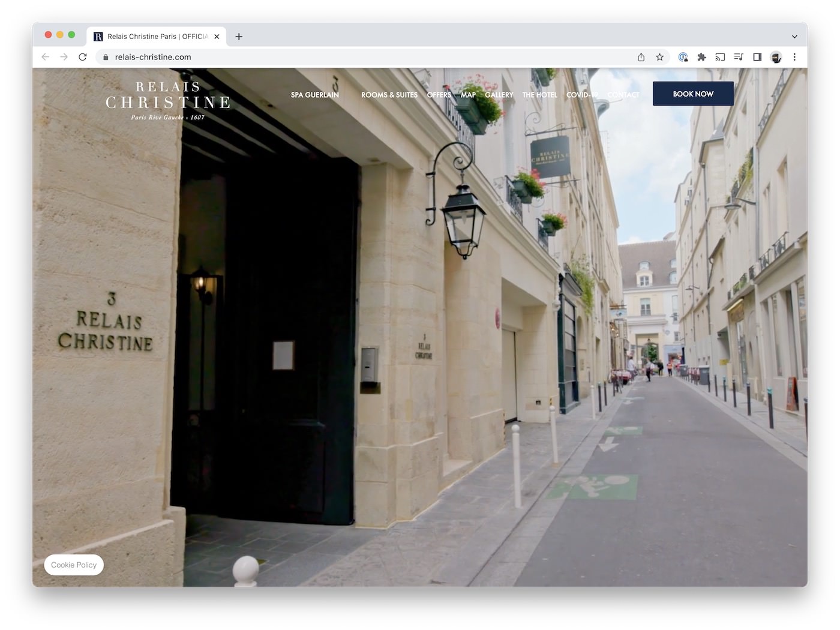This screenshot has height=630, width=840.
Task: Toggle the browser side panel
Action: pyautogui.click(x=757, y=57)
